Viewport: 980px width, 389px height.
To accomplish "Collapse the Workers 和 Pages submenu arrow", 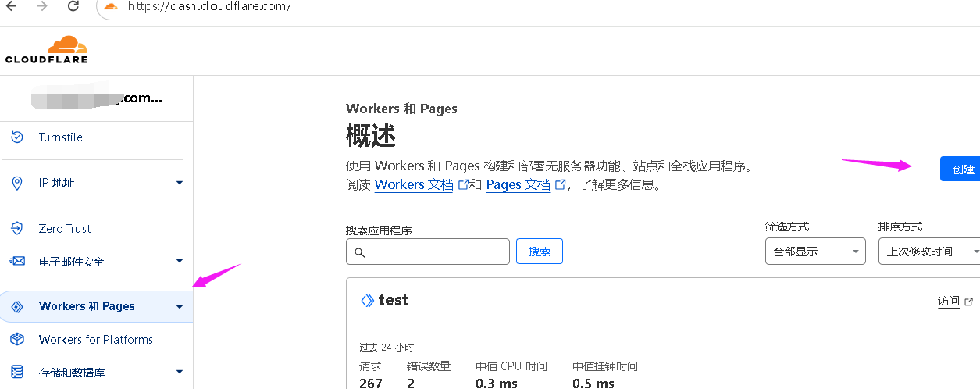I will click(180, 306).
